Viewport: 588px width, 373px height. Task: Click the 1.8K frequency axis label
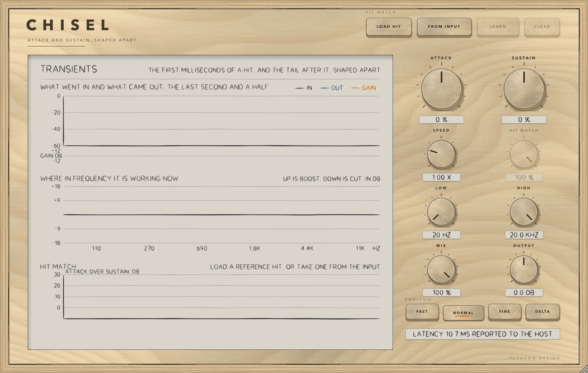[x=254, y=248]
